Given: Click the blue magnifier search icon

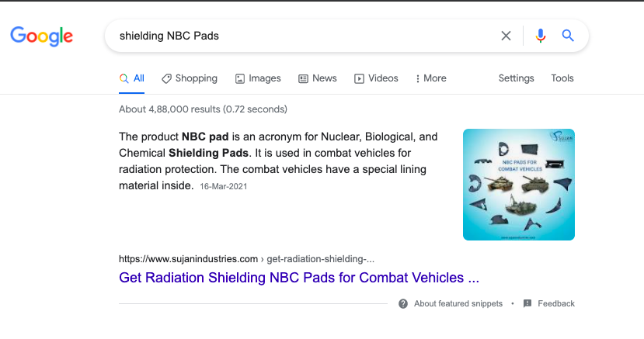Looking at the screenshot, I should [x=568, y=36].
